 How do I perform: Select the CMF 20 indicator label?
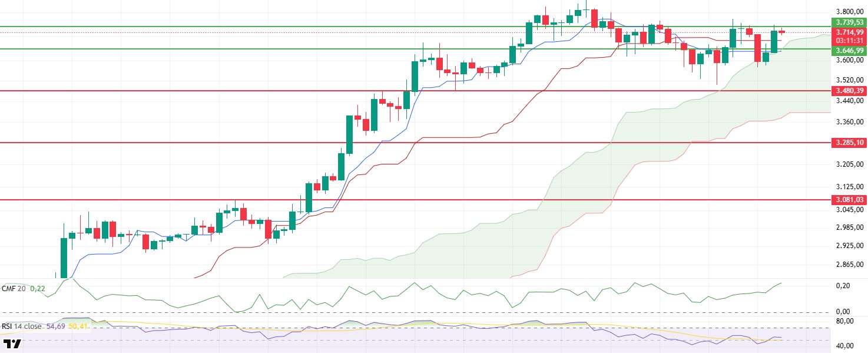[x=15, y=288]
